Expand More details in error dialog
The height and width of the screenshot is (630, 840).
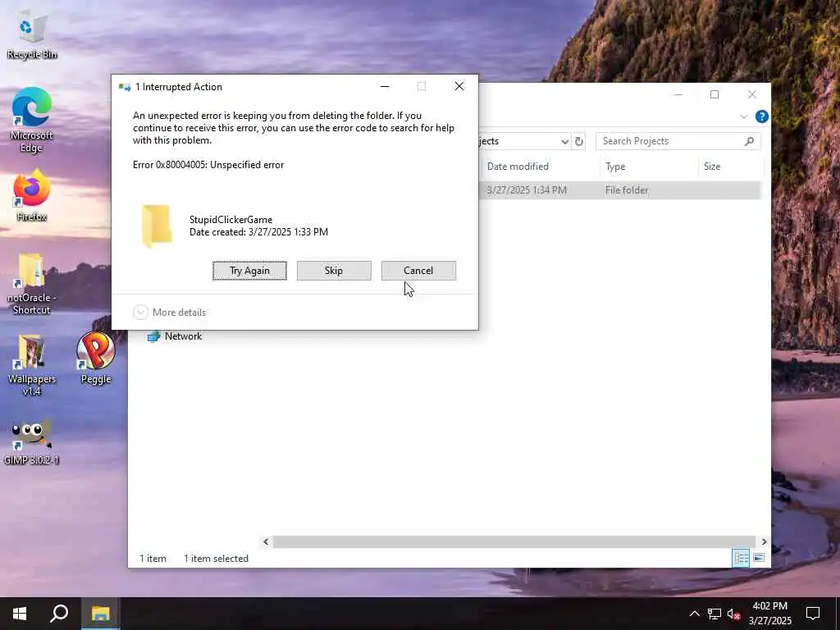point(170,313)
